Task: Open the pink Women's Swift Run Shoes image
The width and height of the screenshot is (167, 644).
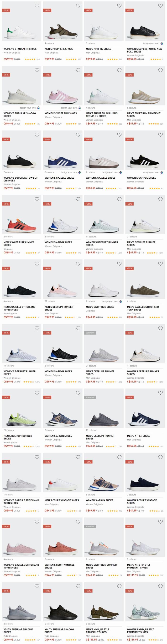Action: (x=63, y=86)
